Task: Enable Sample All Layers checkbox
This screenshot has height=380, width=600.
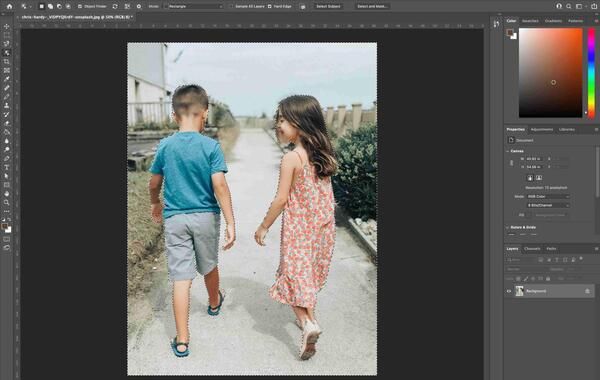Action: coord(231,7)
